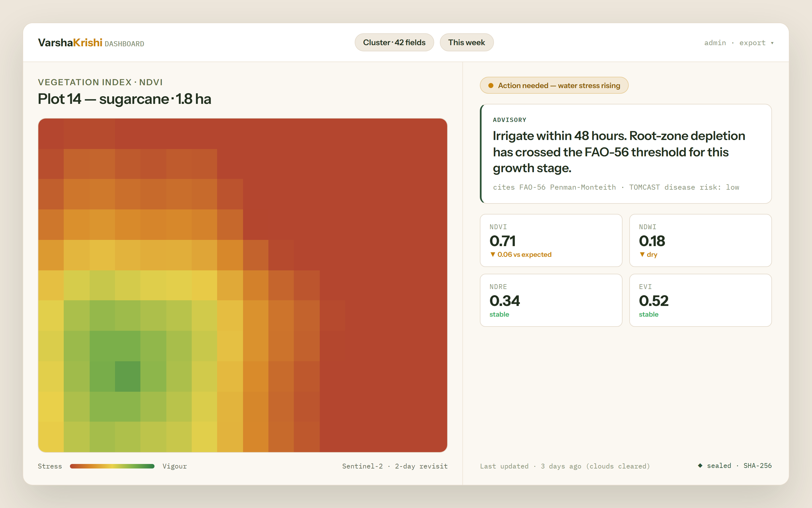Click the stable status under NDRE
The height and width of the screenshot is (508, 812).
click(499, 314)
